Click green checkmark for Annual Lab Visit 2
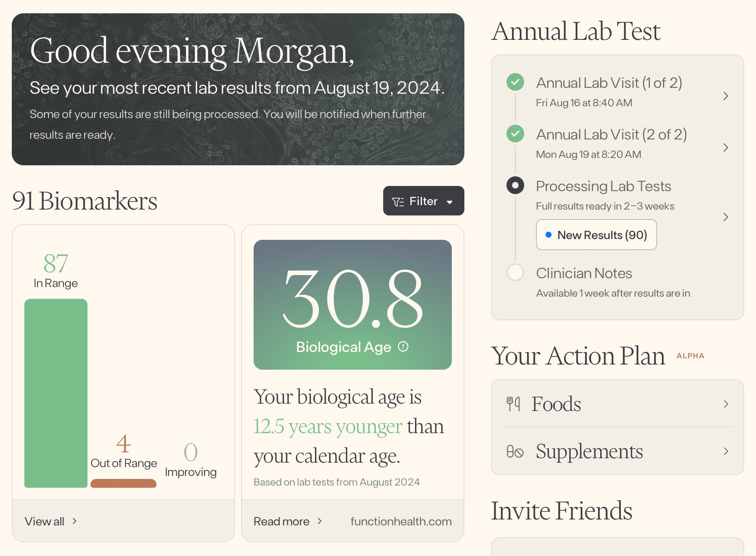This screenshot has height=556, width=756. [x=515, y=134]
